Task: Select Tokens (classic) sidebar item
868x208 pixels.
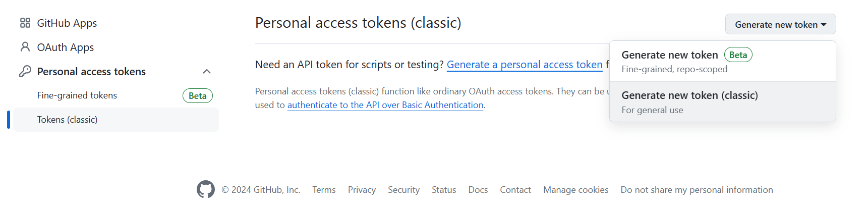Action: click(x=67, y=120)
